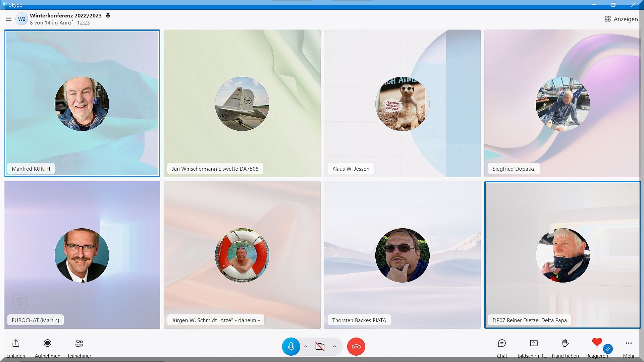Open call settings gear icon
The height and width of the screenshot is (362, 644).
(108, 15)
